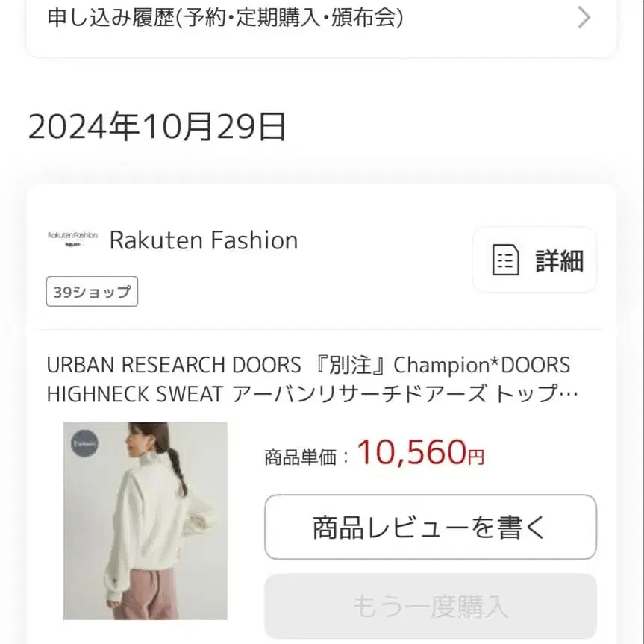This screenshot has height=644, width=644.
Task: Click the 39ショップ badge
Action: click(x=92, y=292)
